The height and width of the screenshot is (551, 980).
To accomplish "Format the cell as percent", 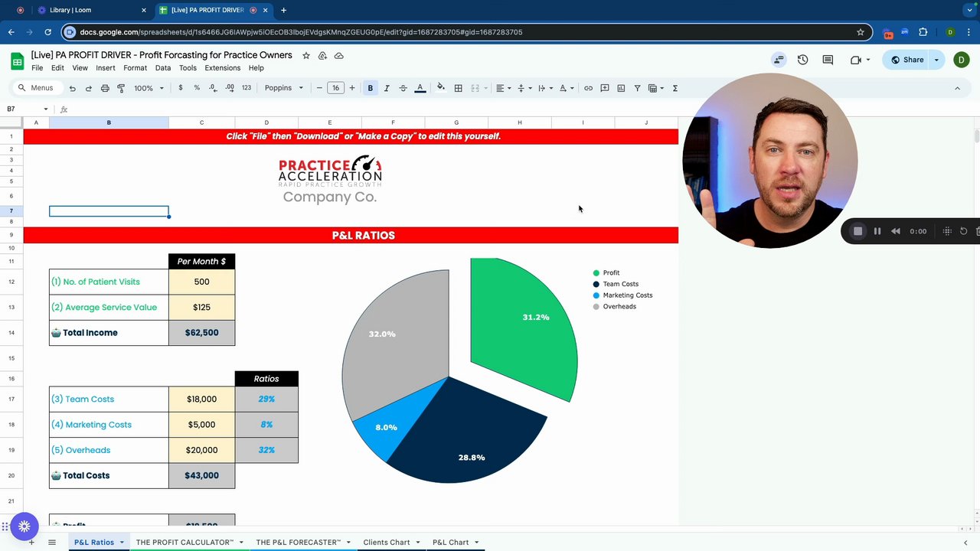I will [x=197, y=88].
